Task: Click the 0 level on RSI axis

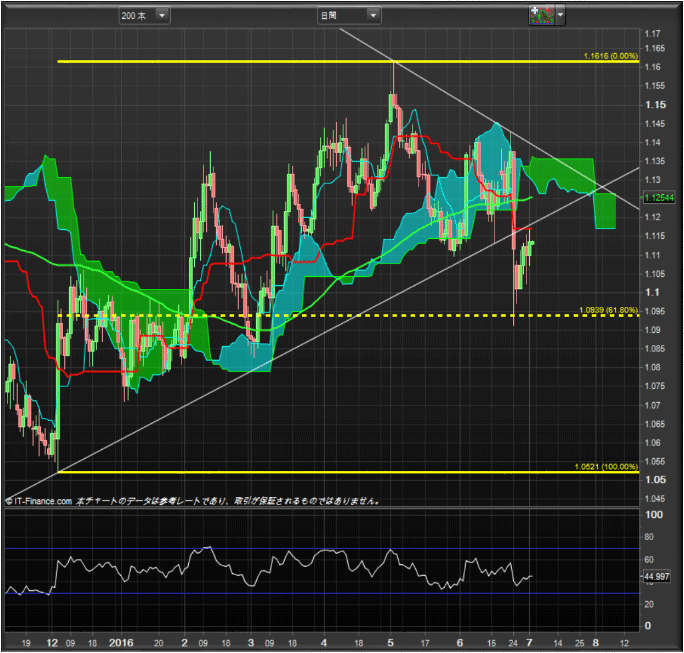Action: (x=648, y=626)
